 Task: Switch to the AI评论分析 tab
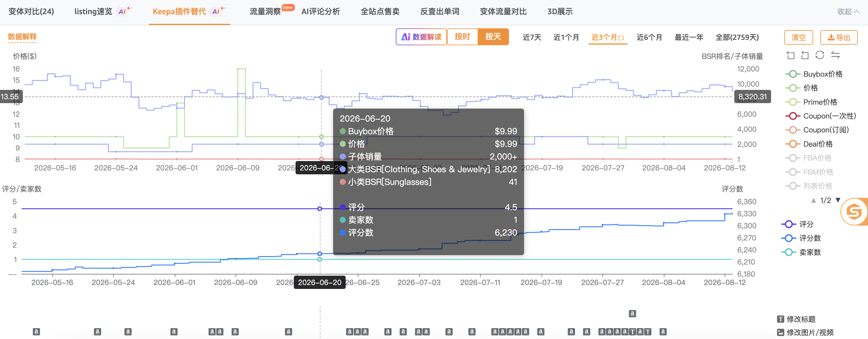(x=320, y=11)
